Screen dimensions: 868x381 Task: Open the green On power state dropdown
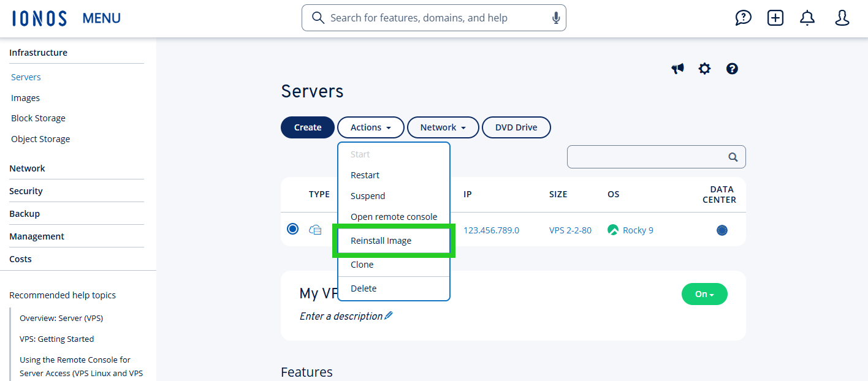point(704,294)
